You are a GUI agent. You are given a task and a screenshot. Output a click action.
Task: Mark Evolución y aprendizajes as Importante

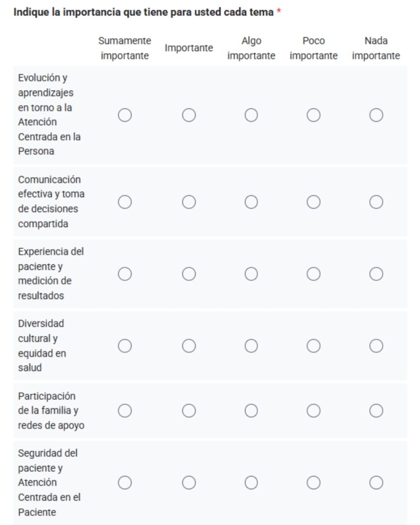click(x=189, y=115)
